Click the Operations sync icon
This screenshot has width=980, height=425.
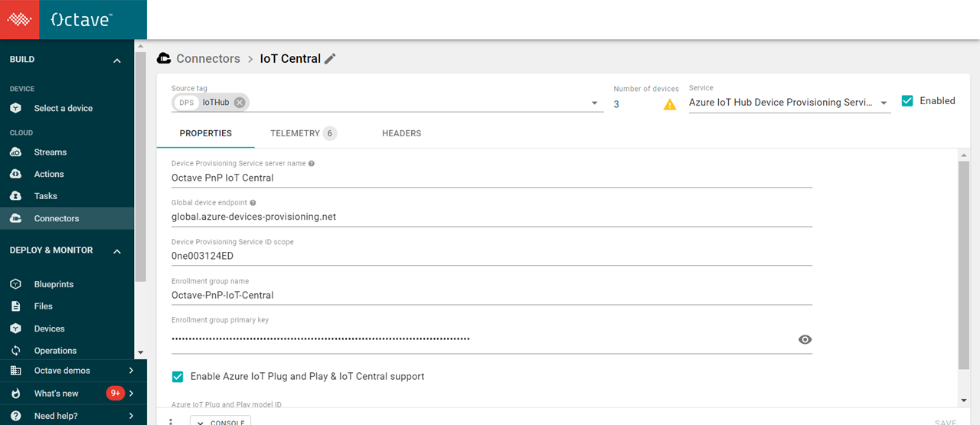[x=15, y=351]
